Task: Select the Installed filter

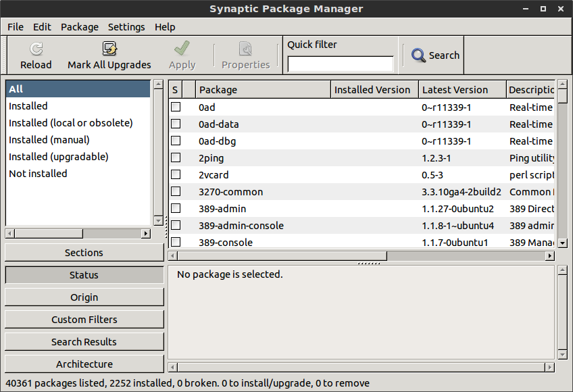Action: click(78, 106)
